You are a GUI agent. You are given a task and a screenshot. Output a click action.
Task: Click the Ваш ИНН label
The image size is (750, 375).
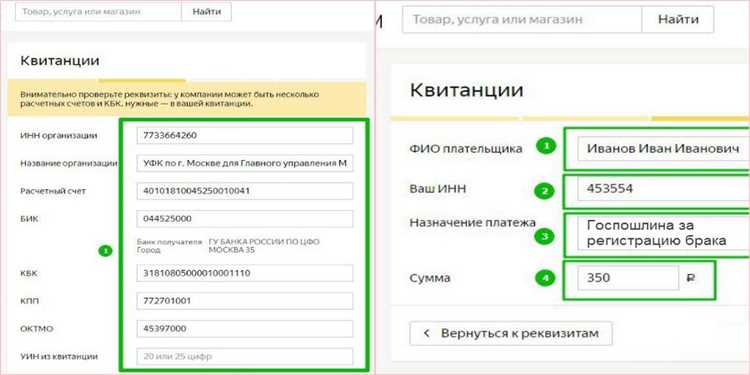pos(438,189)
